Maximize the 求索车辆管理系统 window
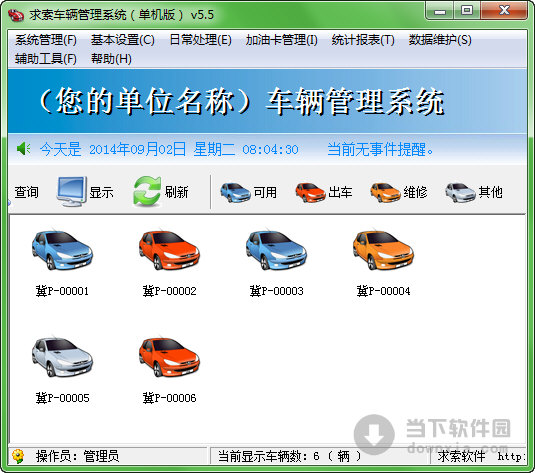The width and height of the screenshot is (535, 473). (467, 11)
